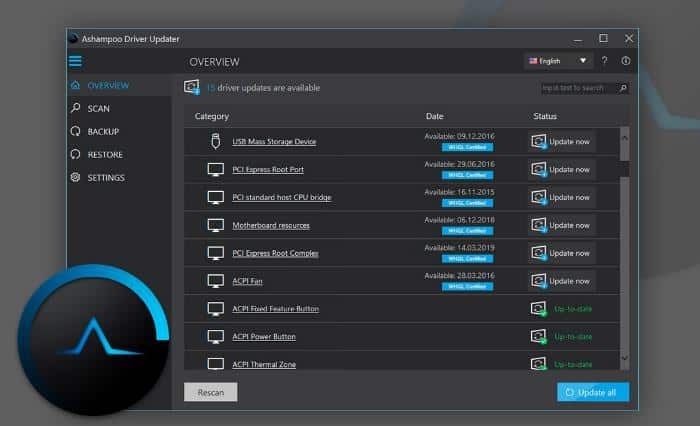Open the info icon in header
Screen dimensions: 700x426
pyautogui.click(x=626, y=61)
